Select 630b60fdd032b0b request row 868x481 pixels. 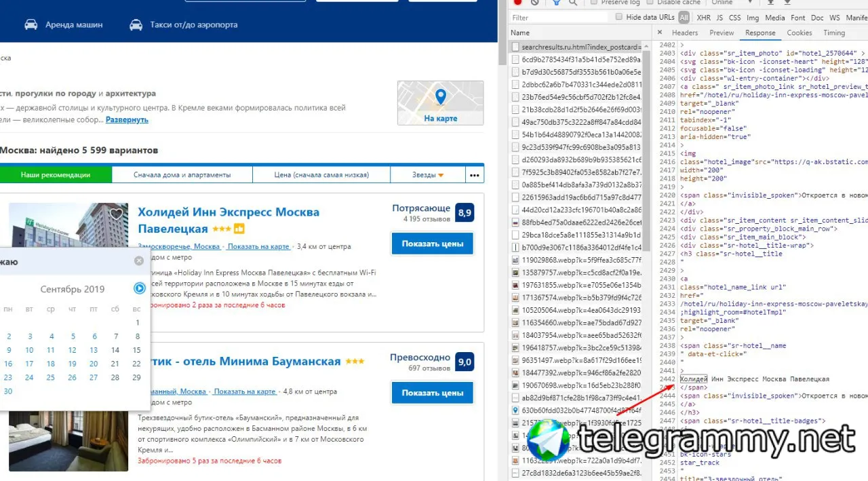point(576,410)
